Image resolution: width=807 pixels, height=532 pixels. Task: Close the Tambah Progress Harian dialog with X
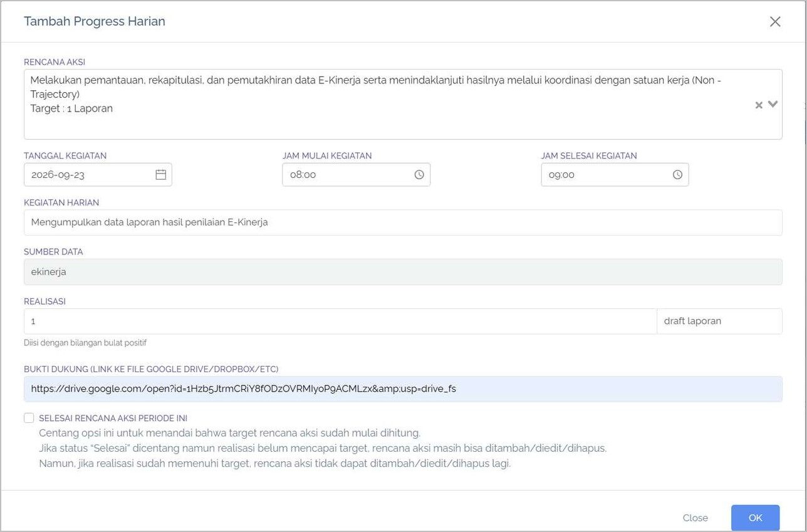(775, 21)
